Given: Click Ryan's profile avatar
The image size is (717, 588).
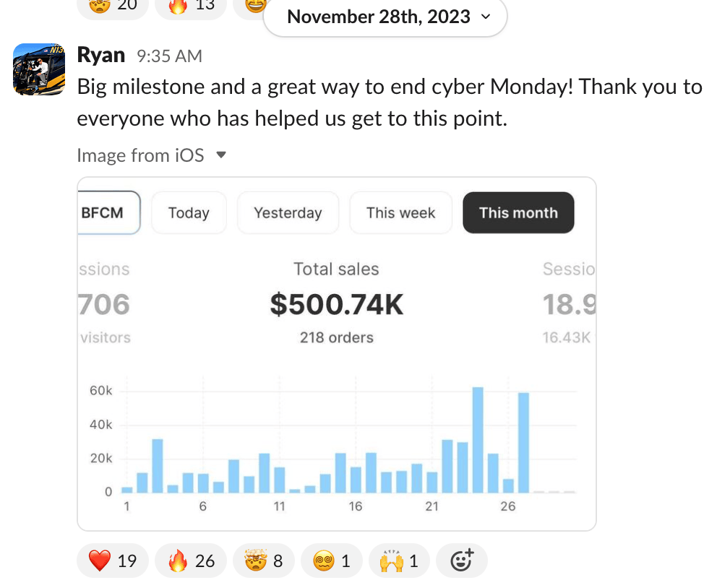Looking at the screenshot, I should pyautogui.click(x=39, y=69).
